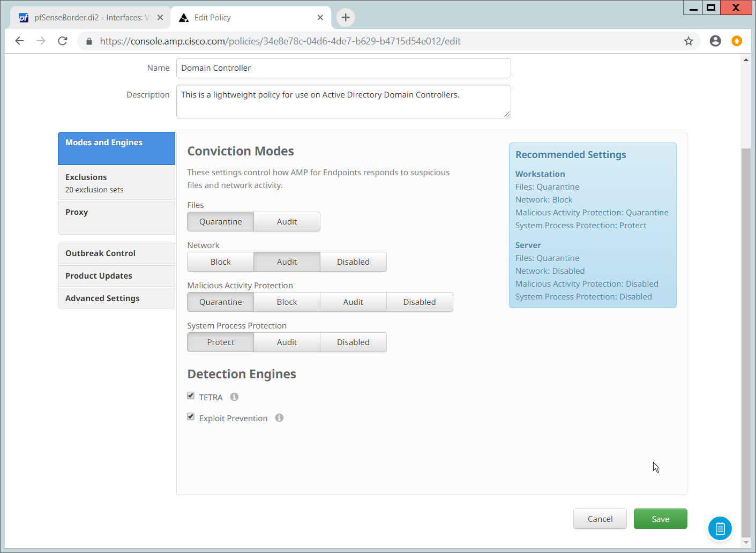The height and width of the screenshot is (553, 756).
Task: Uncheck the TETRA detection engine checkbox
Action: click(191, 396)
